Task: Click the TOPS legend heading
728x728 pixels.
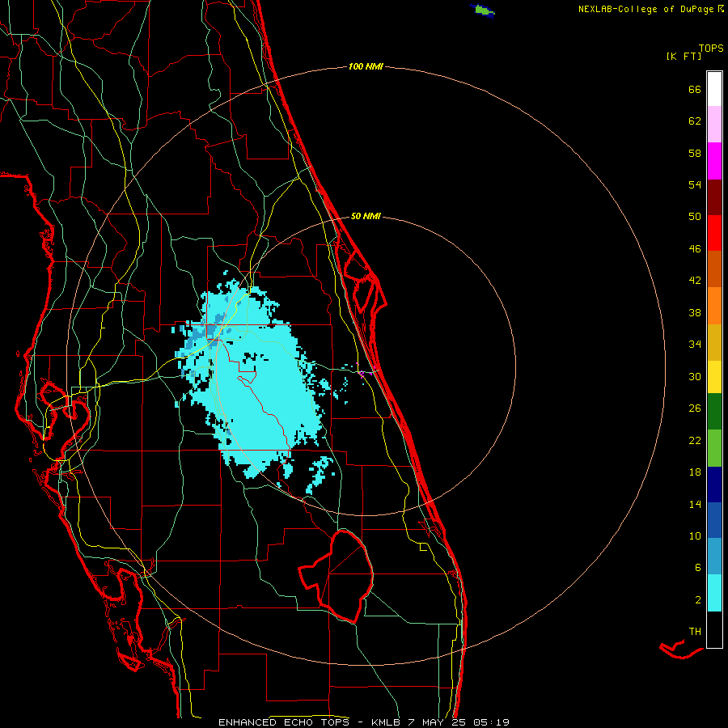Action: 711,48
